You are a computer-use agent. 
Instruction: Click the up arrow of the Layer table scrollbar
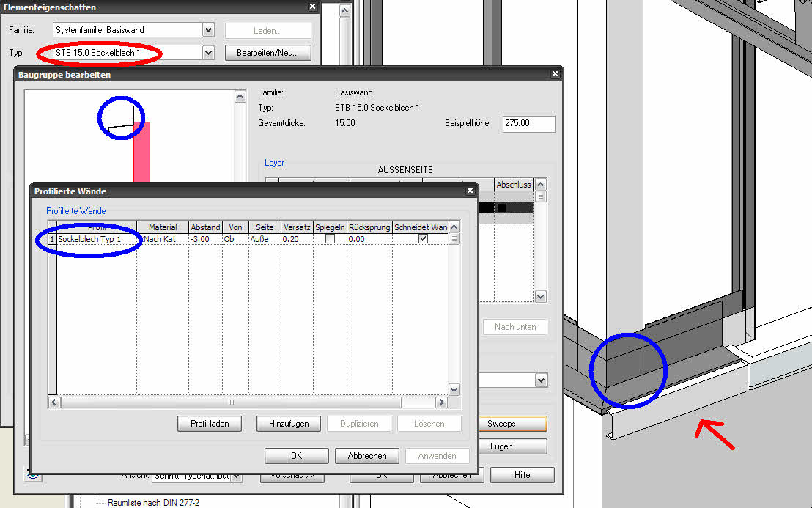pyautogui.click(x=541, y=184)
